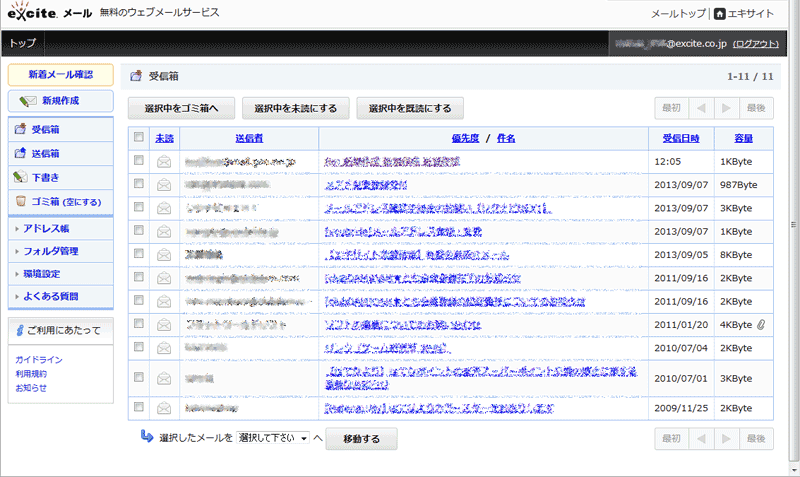Click the Excite logo
The width and height of the screenshot is (800, 477).
point(32,11)
